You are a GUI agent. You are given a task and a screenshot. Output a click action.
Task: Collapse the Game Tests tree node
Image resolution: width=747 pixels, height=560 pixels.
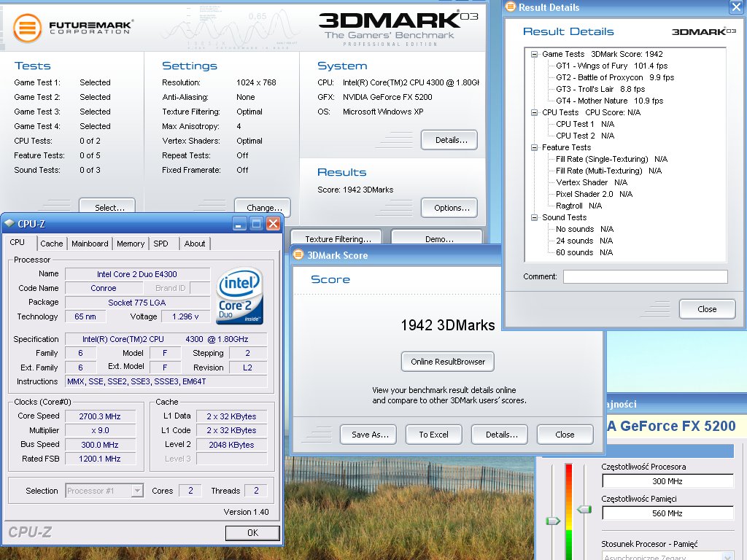(x=535, y=54)
